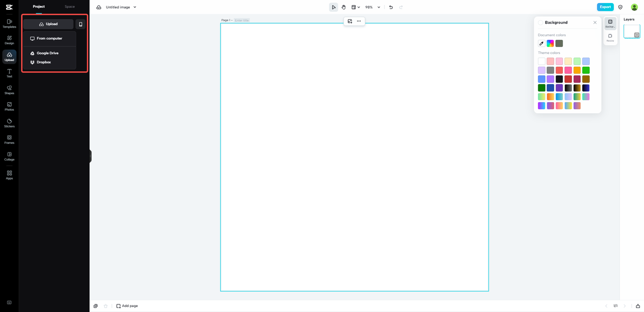Click the 'Layers' panel heading
This screenshot has height=312, width=644.
pyautogui.click(x=629, y=19)
